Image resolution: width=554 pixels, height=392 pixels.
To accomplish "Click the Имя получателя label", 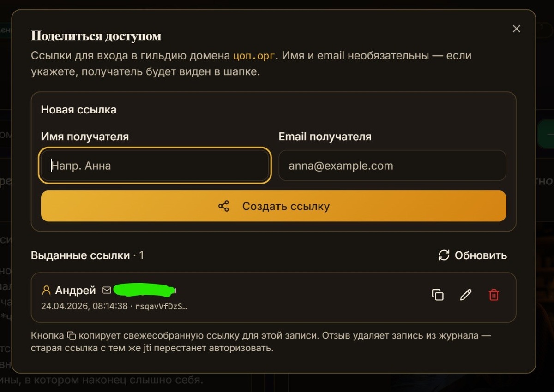I will pos(85,137).
